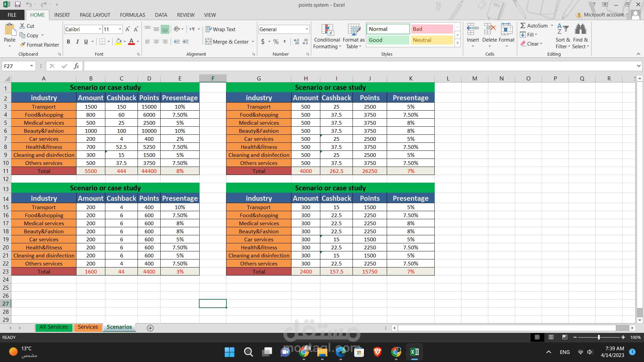Apply the Good cell style
The height and width of the screenshot is (362, 644).
click(388, 40)
